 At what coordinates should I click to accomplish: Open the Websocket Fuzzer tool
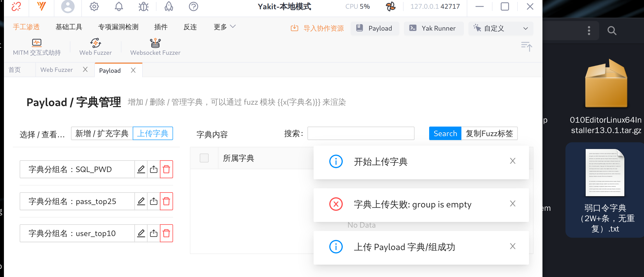[x=155, y=47]
